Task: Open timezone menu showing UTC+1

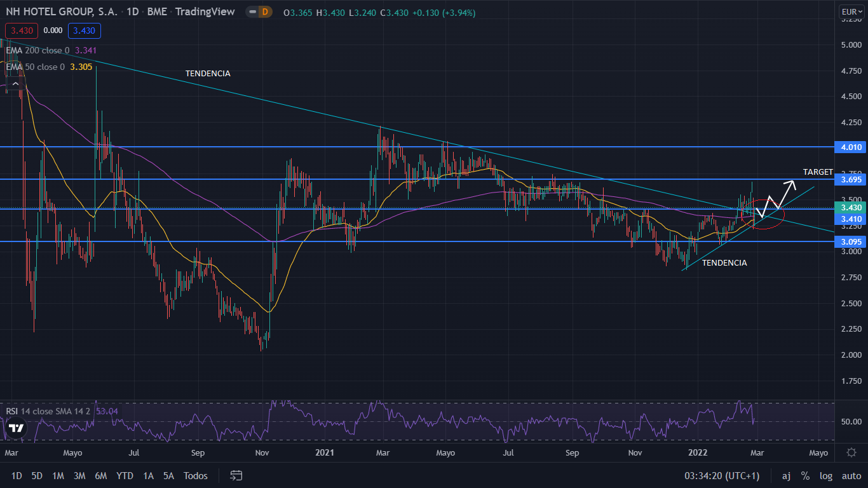Action: pos(712,475)
